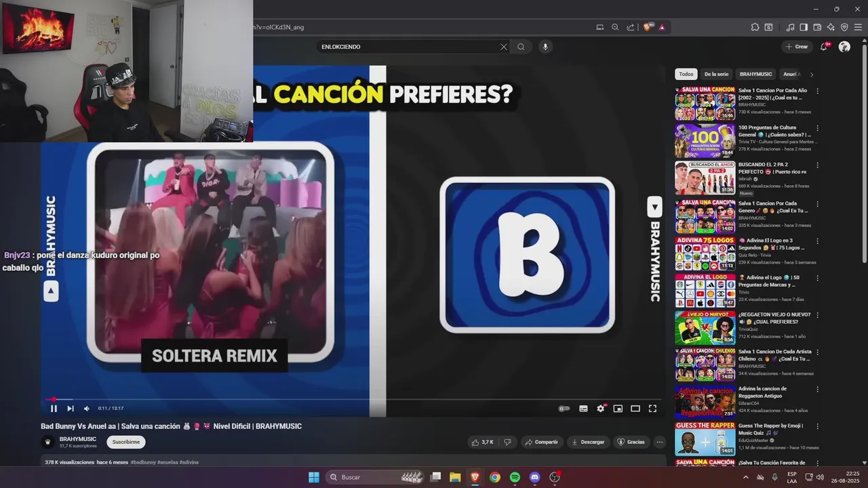Open Spotify from the taskbar
This screenshot has height=488, width=868.
(515, 477)
